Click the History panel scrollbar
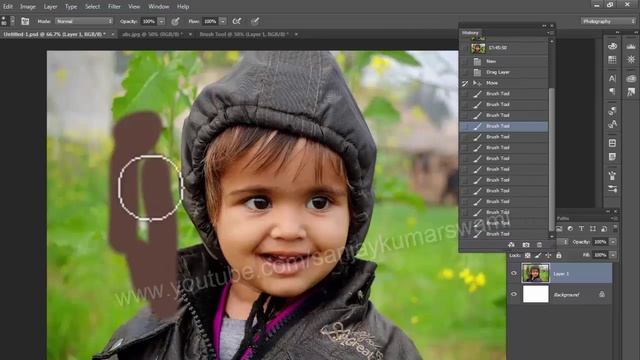This screenshot has width=640, height=360. [x=552, y=159]
